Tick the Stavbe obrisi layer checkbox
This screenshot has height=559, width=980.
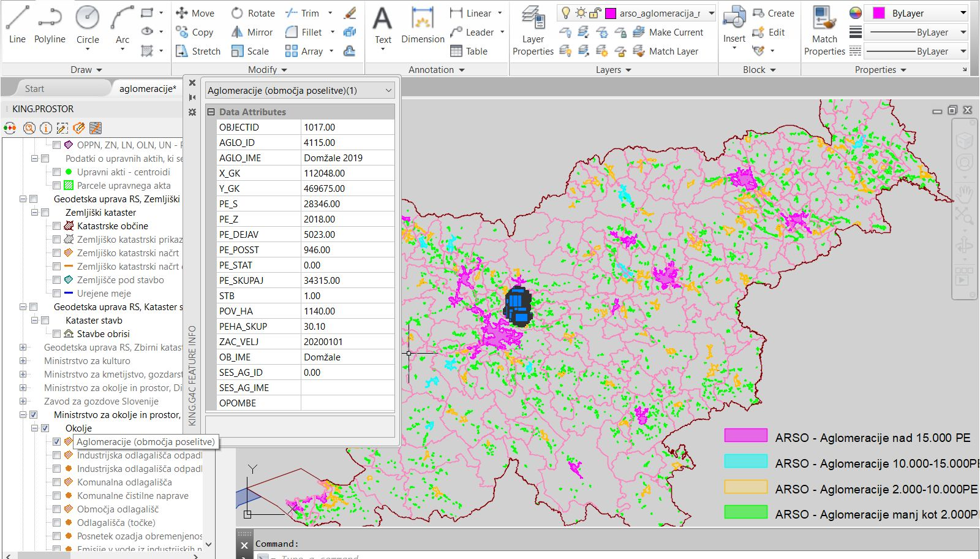pos(56,334)
